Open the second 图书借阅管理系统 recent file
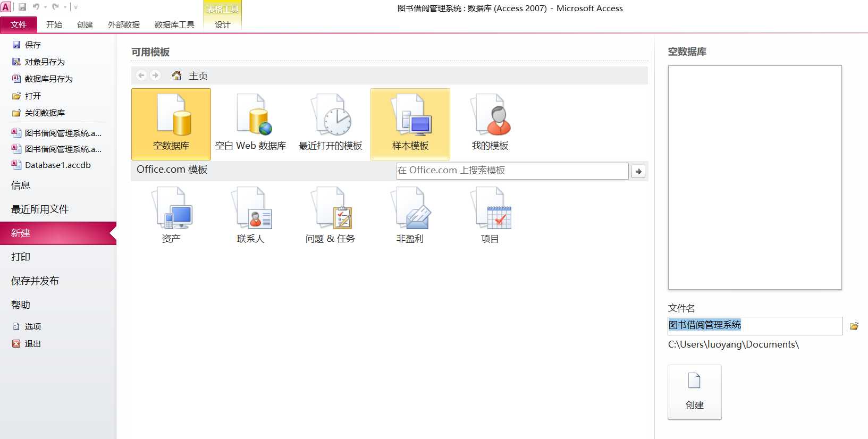Image resolution: width=868 pixels, height=439 pixels. pos(56,149)
